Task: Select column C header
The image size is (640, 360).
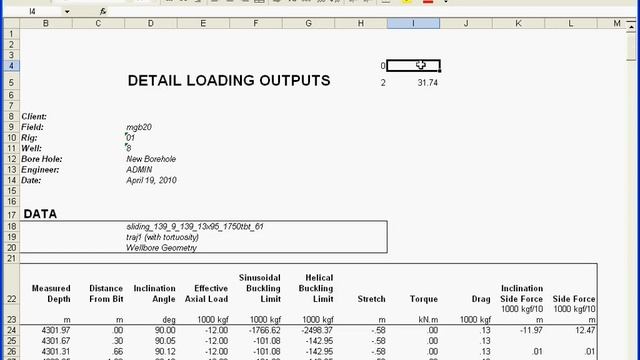Action: point(98,24)
